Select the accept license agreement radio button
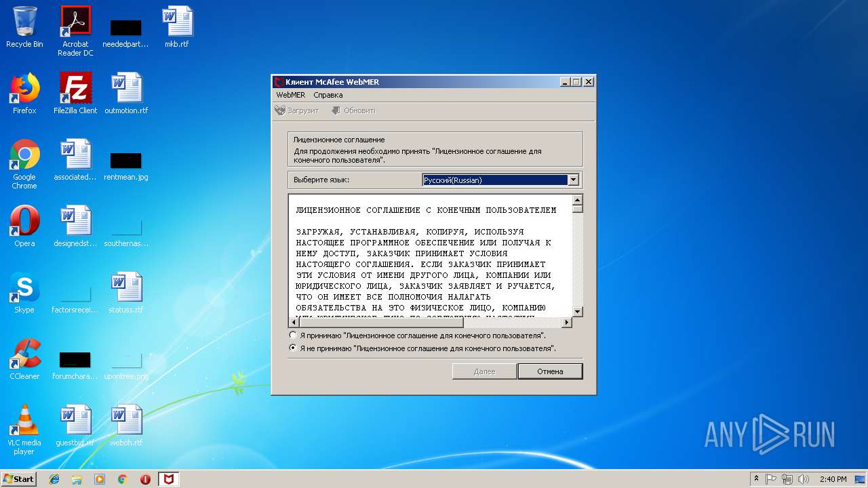The width and height of the screenshot is (868, 488). click(293, 335)
